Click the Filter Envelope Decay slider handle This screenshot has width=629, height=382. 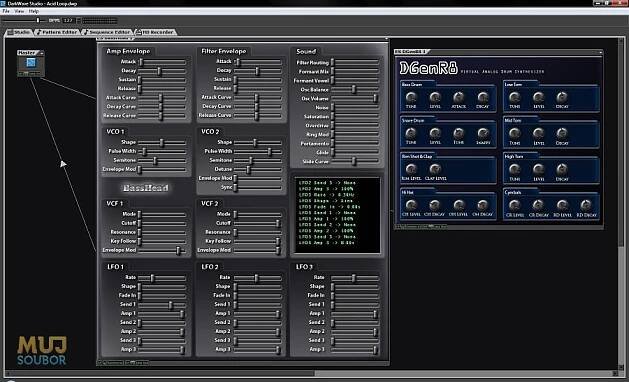pyautogui.click(x=257, y=71)
